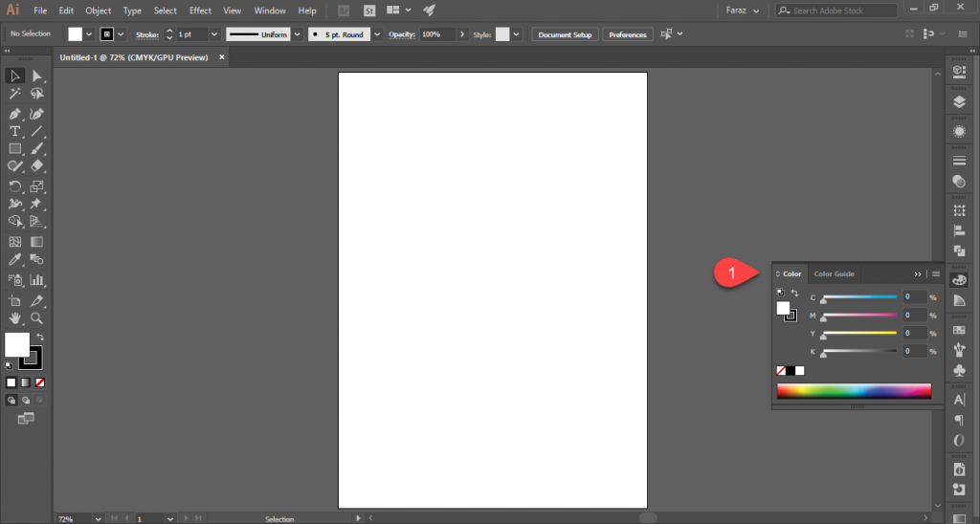Open the Libraries panel icon
980x524 pixels.
pyautogui.click(x=959, y=72)
